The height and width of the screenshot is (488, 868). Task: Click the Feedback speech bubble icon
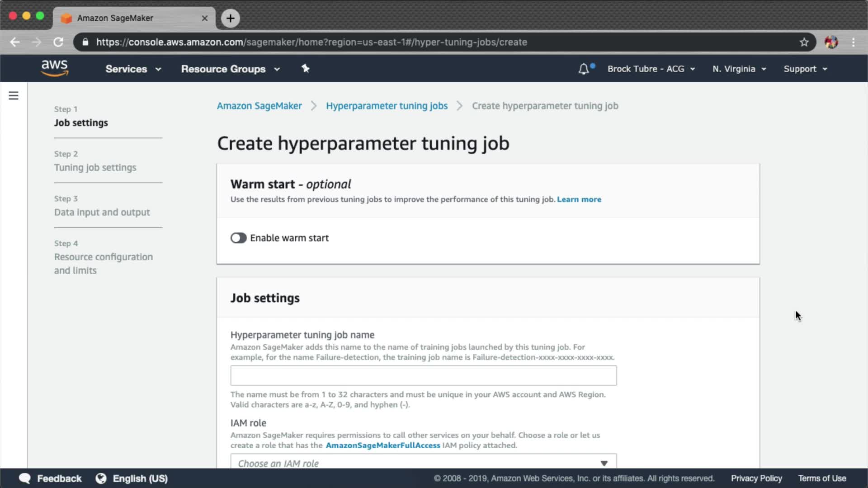(x=25, y=478)
